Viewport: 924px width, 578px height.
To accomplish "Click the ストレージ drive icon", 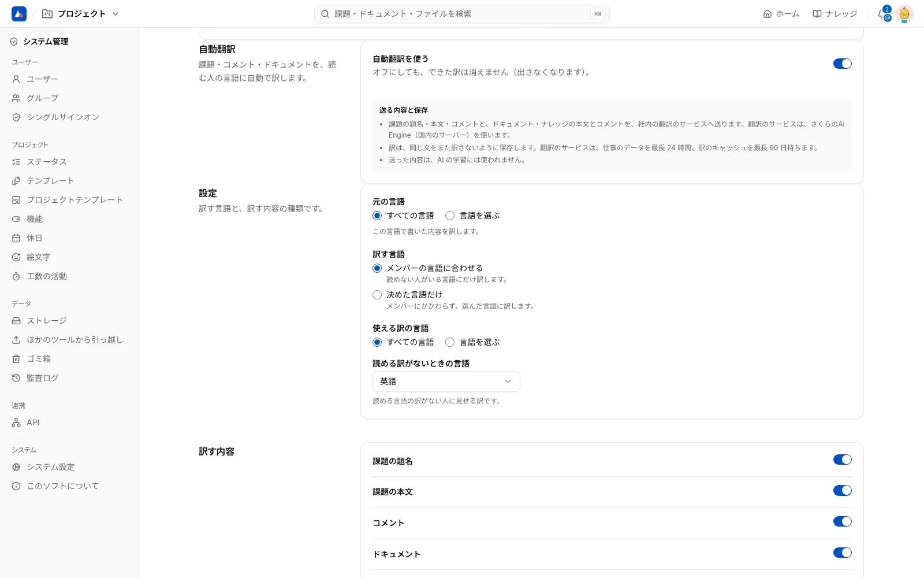I will click(16, 321).
